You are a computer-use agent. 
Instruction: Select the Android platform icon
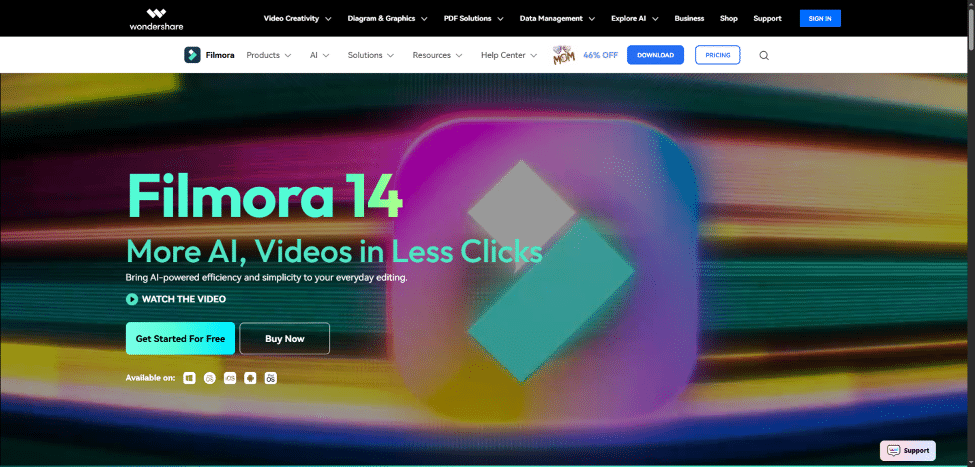click(x=250, y=378)
